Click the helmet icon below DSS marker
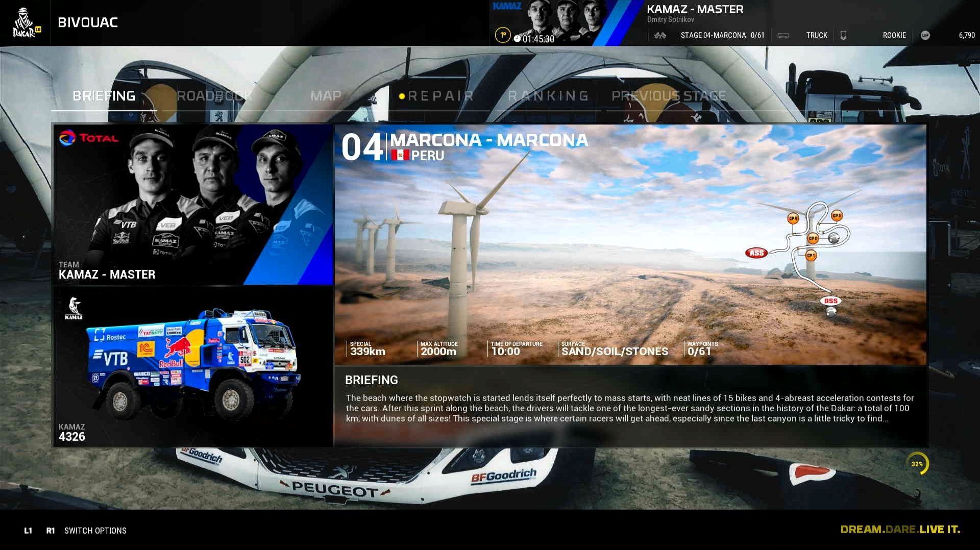Image resolution: width=980 pixels, height=550 pixels. tap(831, 312)
